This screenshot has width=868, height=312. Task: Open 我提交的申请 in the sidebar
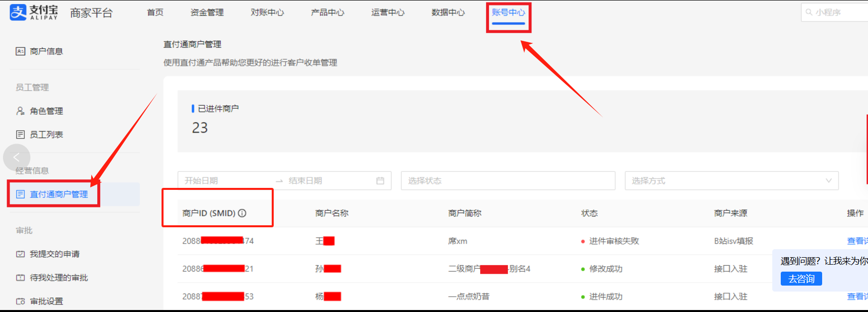tap(54, 254)
